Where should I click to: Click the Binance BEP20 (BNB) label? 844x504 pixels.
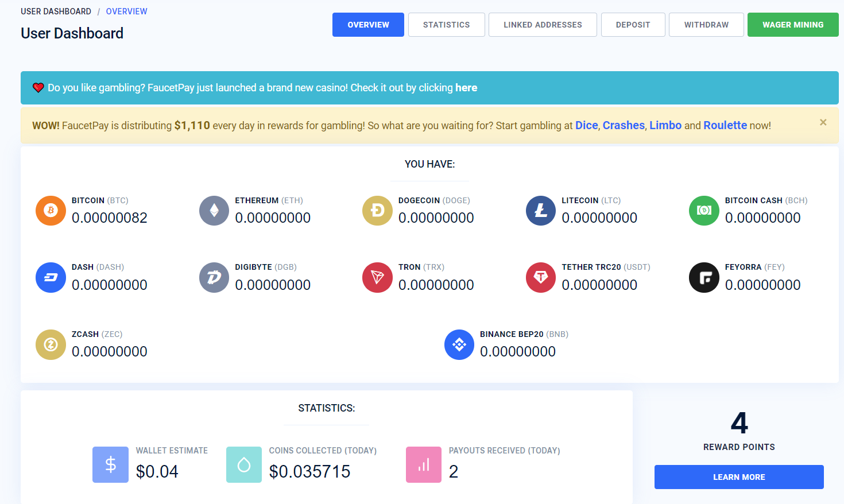tap(524, 334)
